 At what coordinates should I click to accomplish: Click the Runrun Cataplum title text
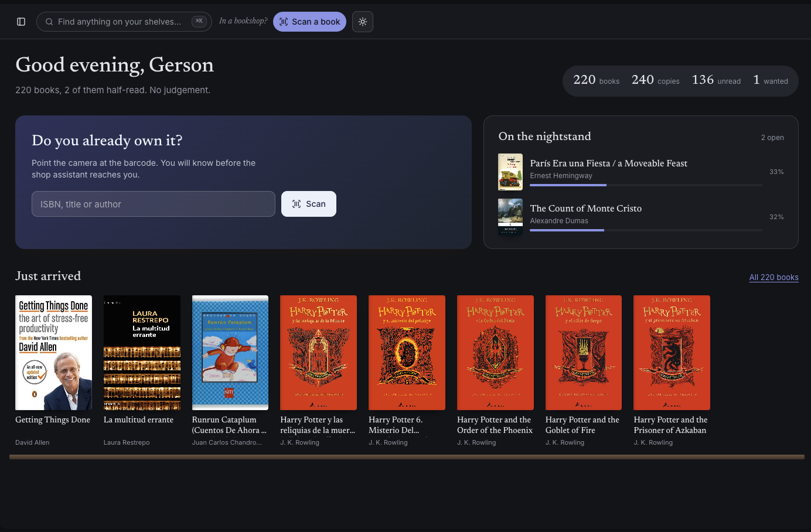pyautogui.click(x=229, y=425)
